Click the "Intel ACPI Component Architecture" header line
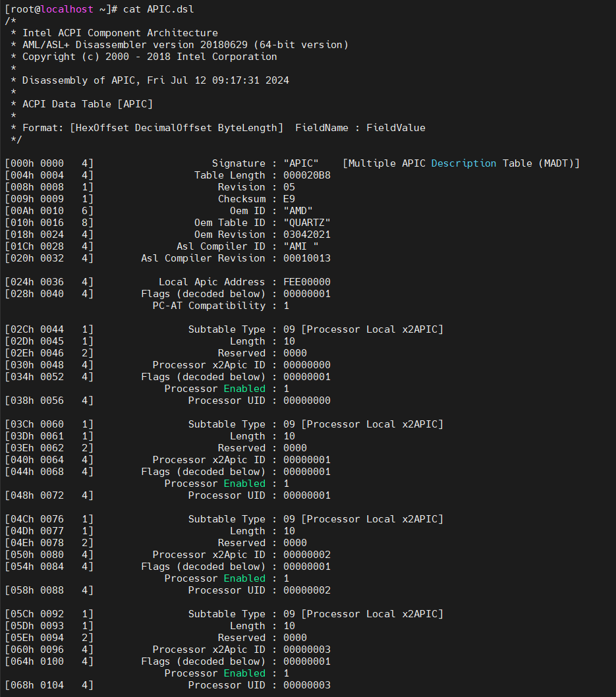 tap(120, 33)
